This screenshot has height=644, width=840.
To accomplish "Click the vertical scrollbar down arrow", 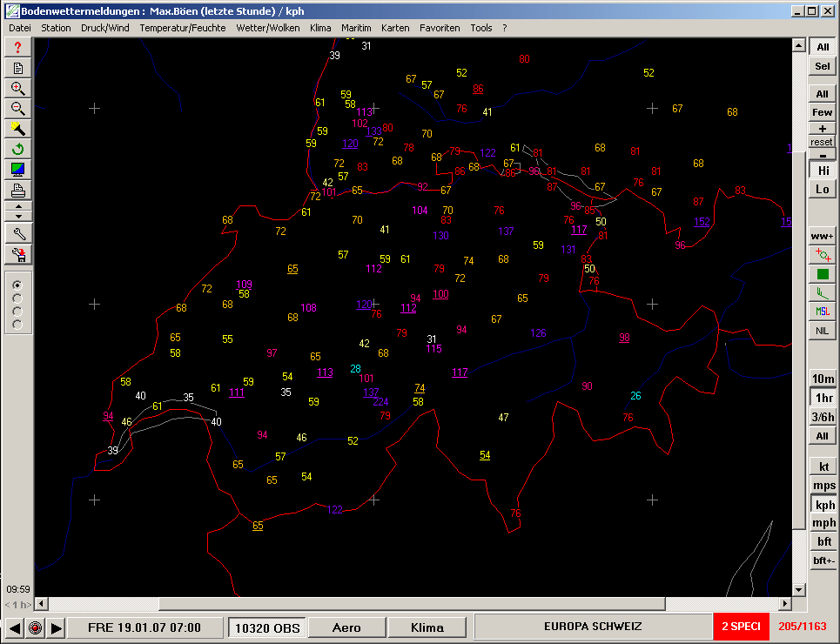I will [x=799, y=589].
